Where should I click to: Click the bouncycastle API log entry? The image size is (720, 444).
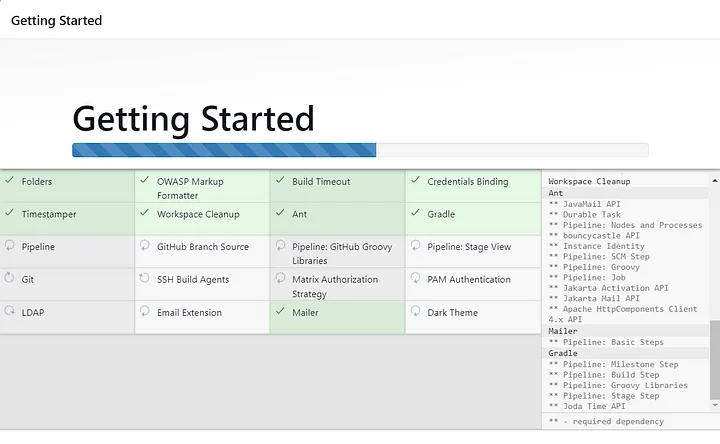coord(594,236)
